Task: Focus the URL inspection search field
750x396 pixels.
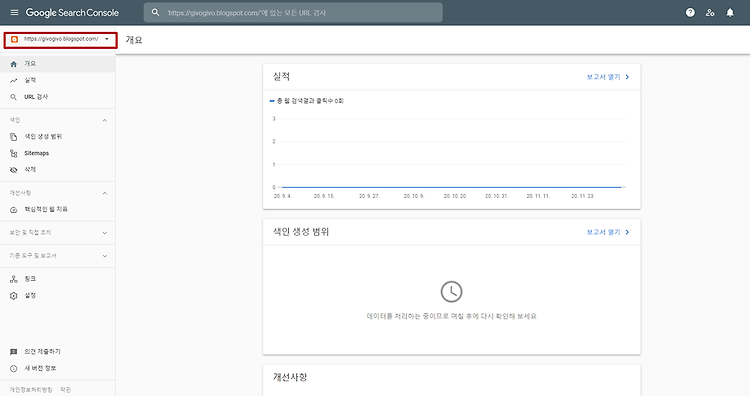Action: pos(293,12)
